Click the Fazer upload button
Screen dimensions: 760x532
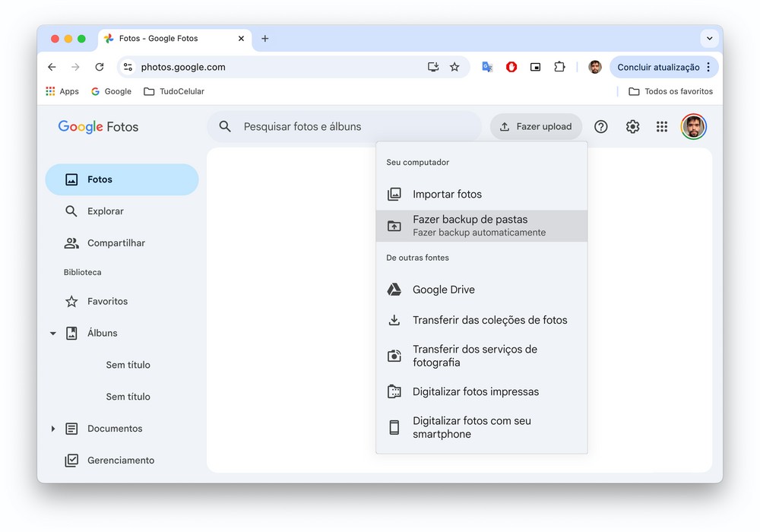point(536,127)
